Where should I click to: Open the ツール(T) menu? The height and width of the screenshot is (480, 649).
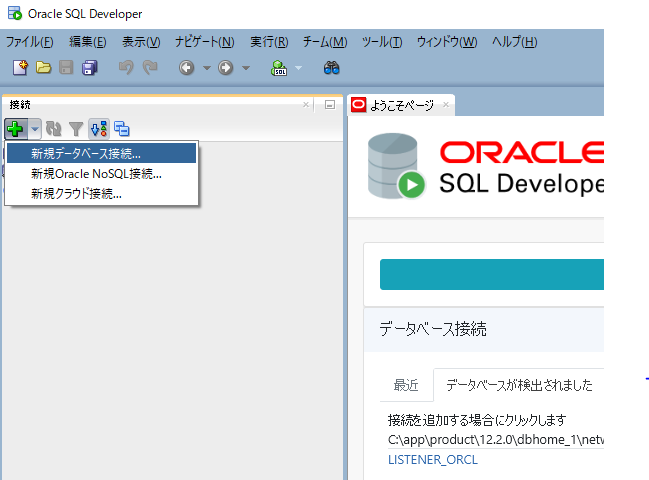[382, 42]
